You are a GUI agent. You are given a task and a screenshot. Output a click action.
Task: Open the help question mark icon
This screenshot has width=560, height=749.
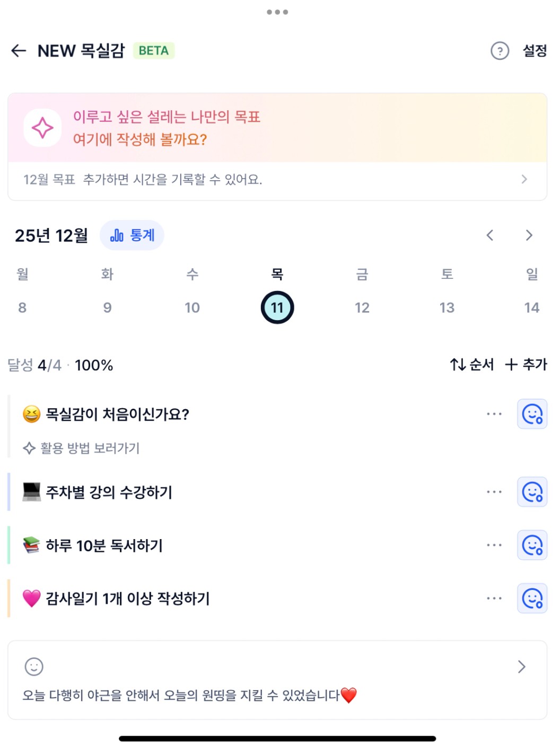500,51
